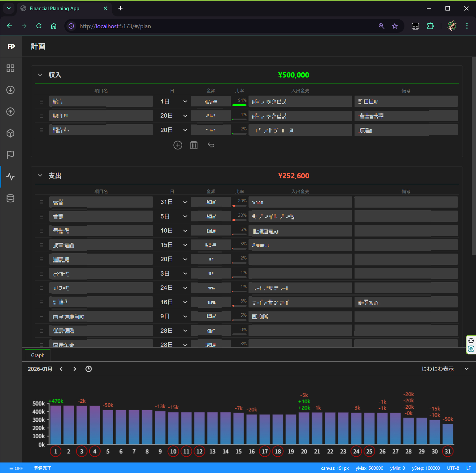Open the database icon in sidebar
The height and width of the screenshot is (473, 476).
pos(11,198)
